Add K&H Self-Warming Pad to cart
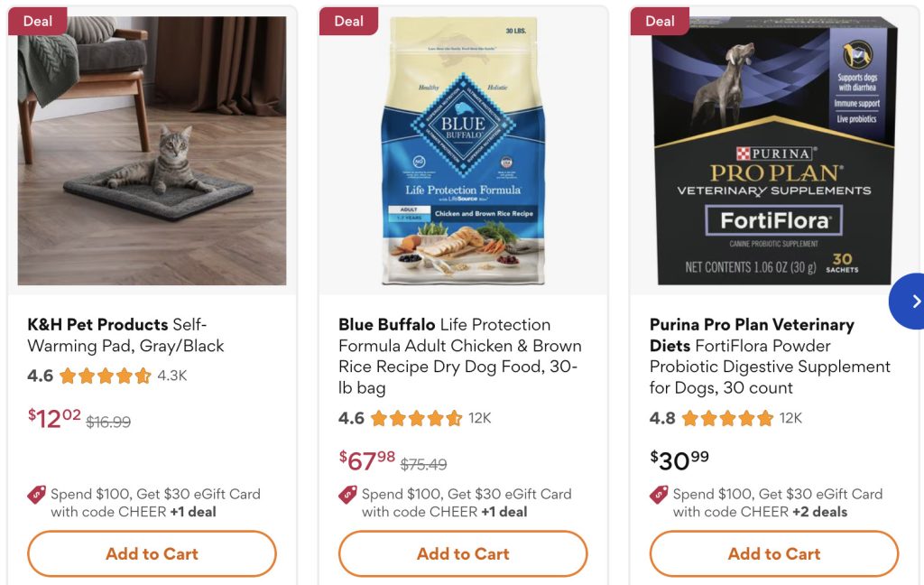This screenshot has height=585, width=924. pos(152,553)
